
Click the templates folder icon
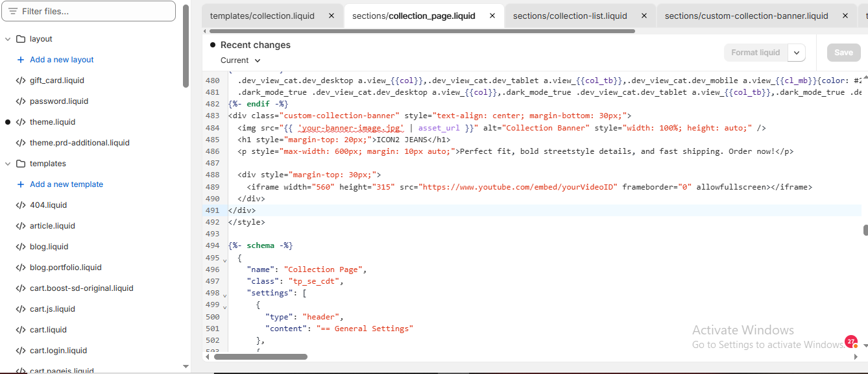[x=21, y=164]
